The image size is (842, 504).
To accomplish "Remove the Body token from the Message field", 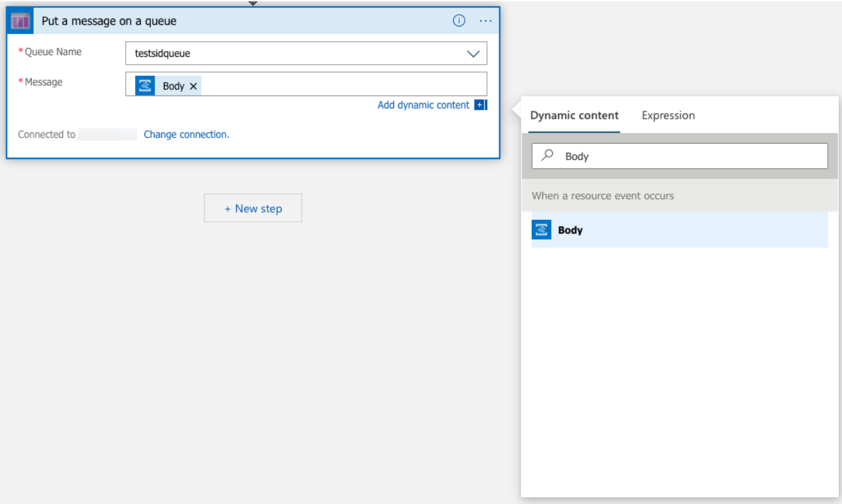I will coord(194,86).
